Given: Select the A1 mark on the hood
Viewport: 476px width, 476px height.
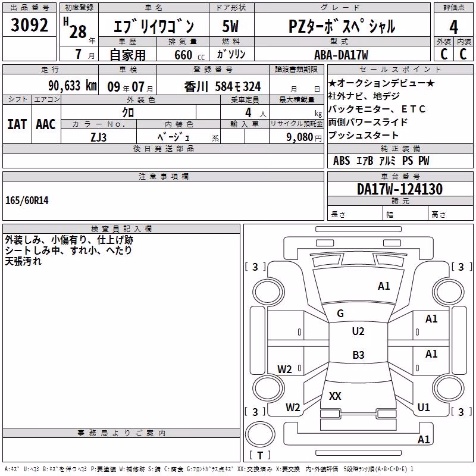Looking at the screenshot, I should coord(384,286).
